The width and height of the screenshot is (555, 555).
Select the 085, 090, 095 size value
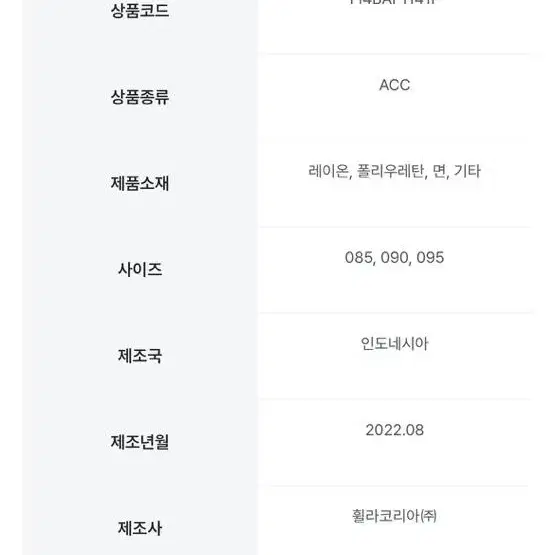tap(394, 258)
